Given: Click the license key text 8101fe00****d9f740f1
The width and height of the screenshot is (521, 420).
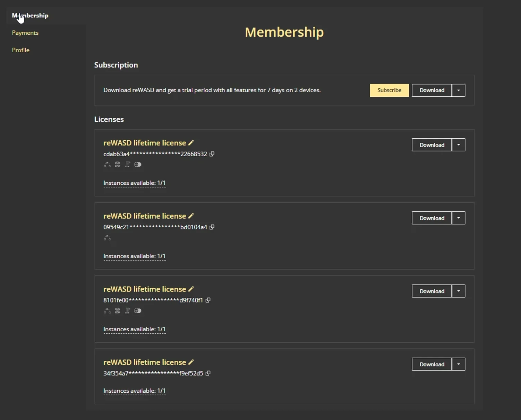Looking at the screenshot, I should pos(153,300).
